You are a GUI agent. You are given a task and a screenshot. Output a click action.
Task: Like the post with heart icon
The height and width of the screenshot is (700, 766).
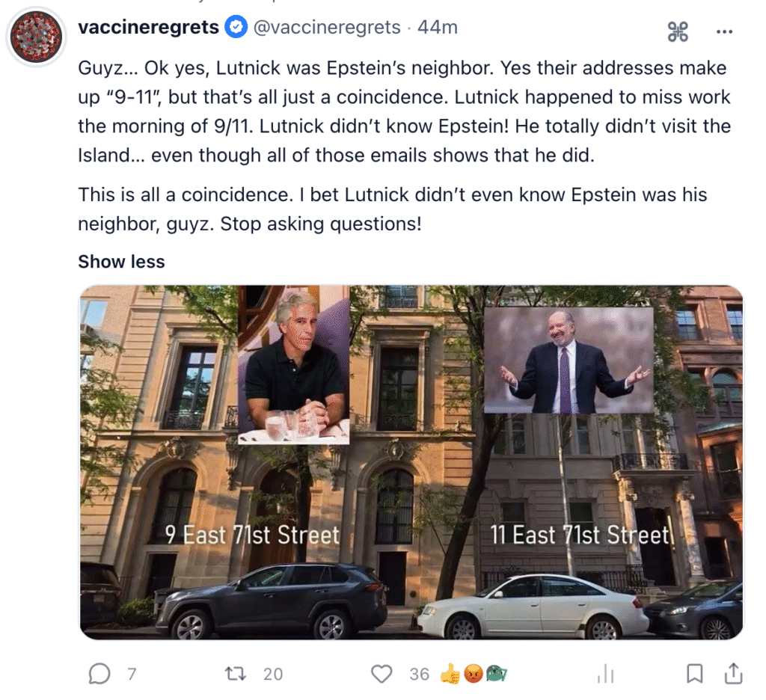click(382, 674)
